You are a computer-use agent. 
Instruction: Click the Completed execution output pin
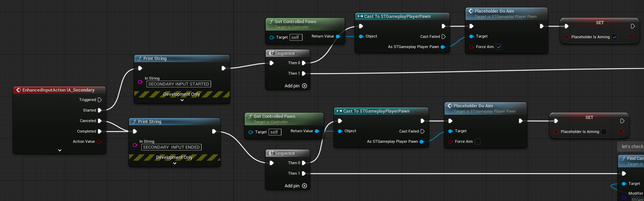[x=100, y=132]
